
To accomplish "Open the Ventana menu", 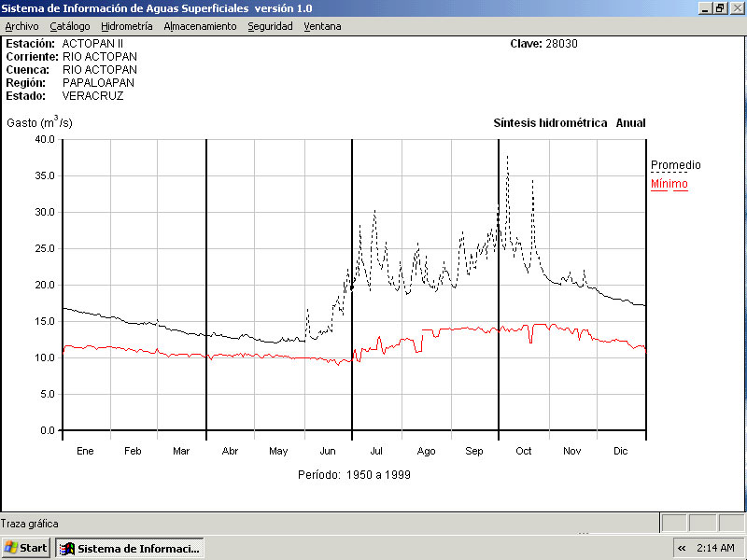I will pos(322,26).
